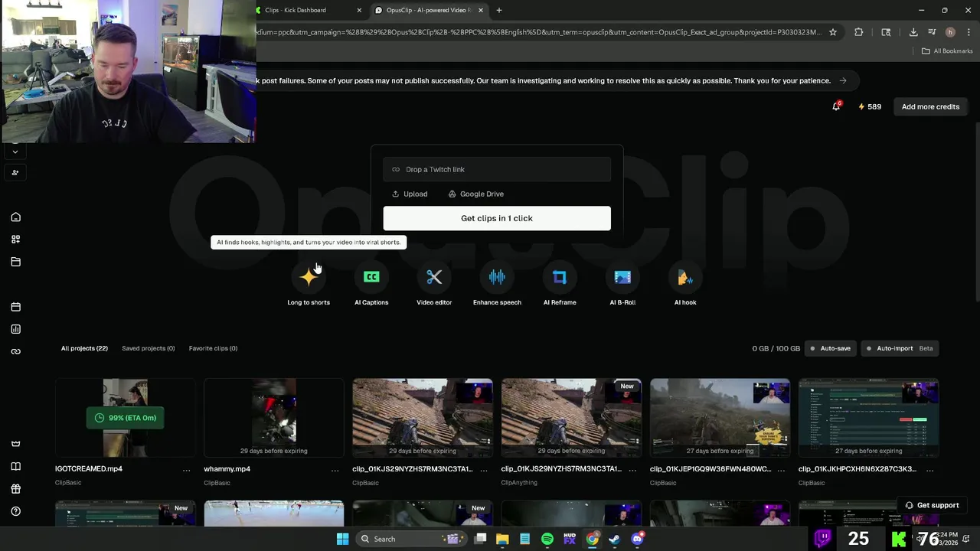
Task: Open Discord from the taskbar
Action: (638, 539)
